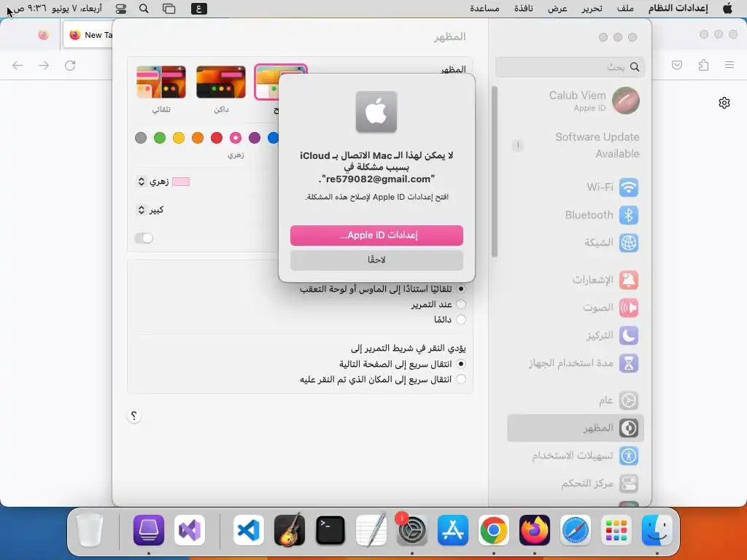
Task: Launch Firefox from the Dock
Action: click(x=535, y=530)
